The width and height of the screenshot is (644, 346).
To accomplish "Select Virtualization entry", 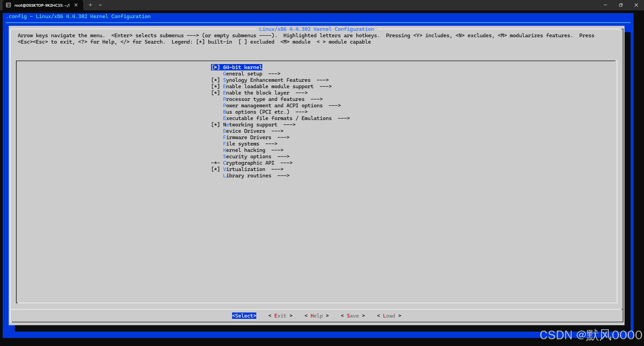I will [x=244, y=169].
